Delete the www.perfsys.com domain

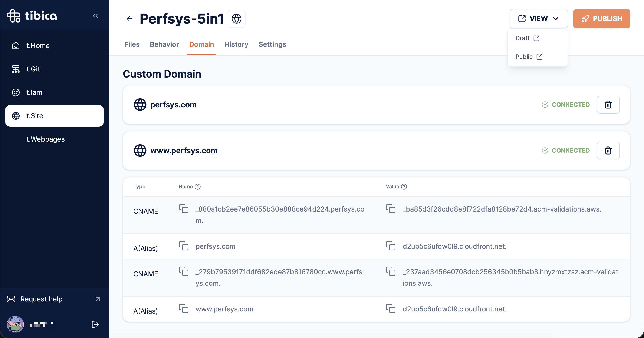click(608, 151)
